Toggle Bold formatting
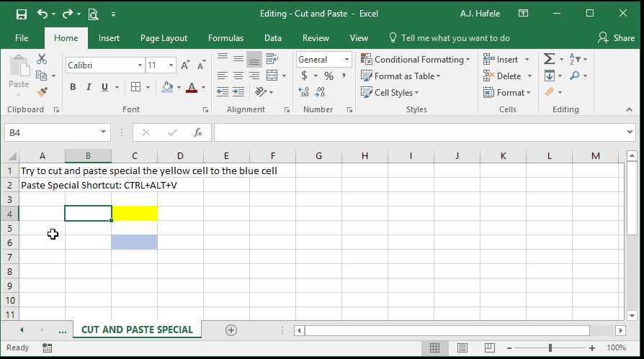 click(73, 87)
